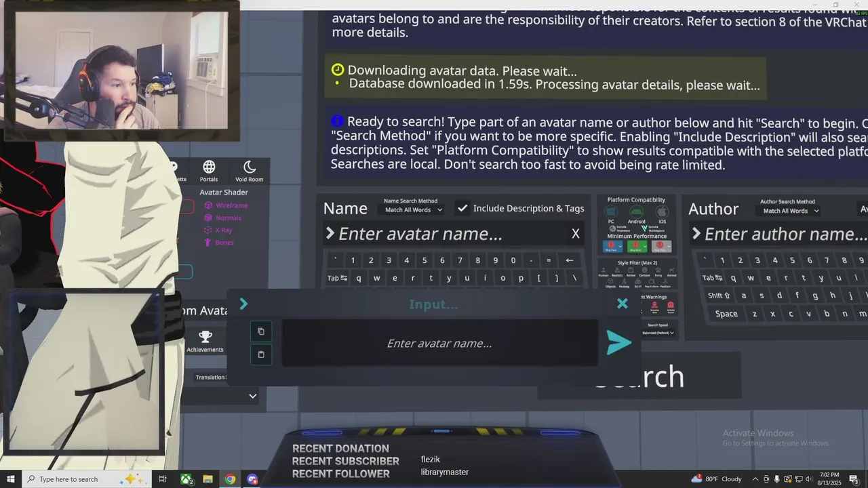Select the Normals avatar shader
Image resolution: width=868 pixels, height=488 pixels.
(223, 218)
